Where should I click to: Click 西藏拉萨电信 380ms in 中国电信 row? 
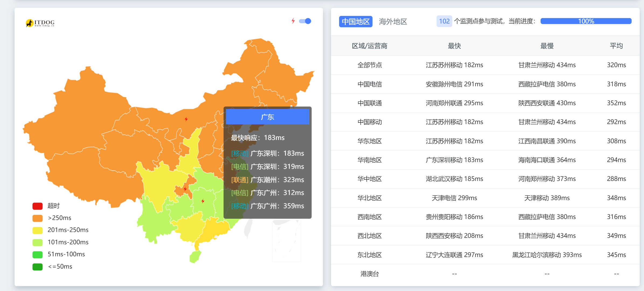[x=547, y=84]
